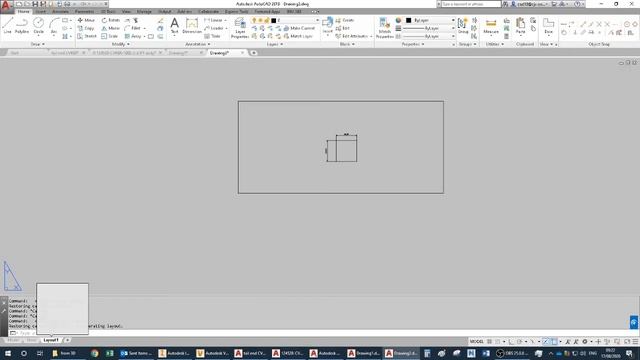Add a new drawing tab with plus button
This screenshot has height=360, width=640.
(253, 53)
